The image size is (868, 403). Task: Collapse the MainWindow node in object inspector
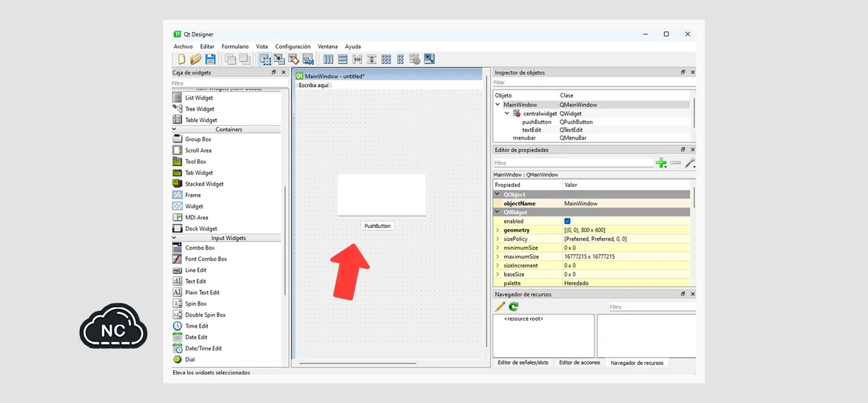[x=498, y=105]
